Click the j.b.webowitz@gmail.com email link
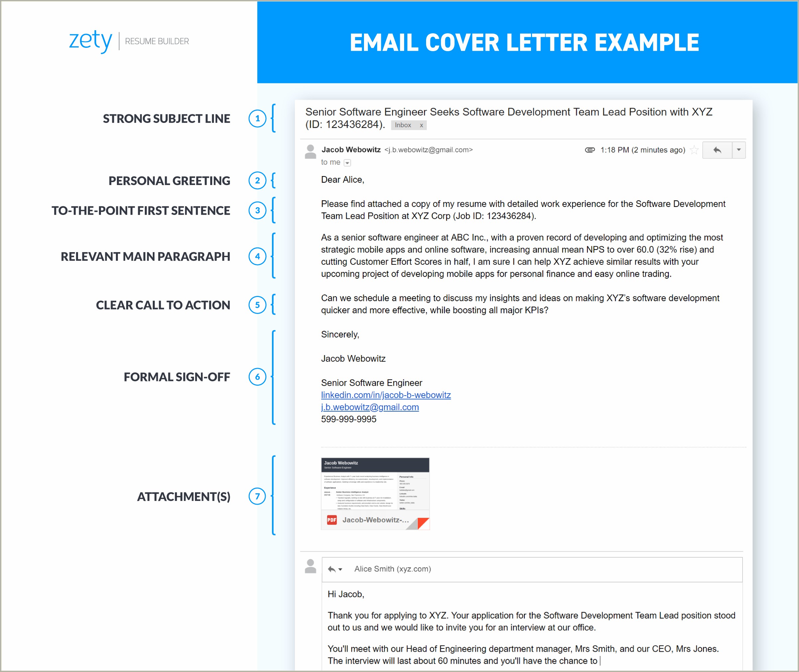The height and width of the screenshot is (672, 799). pos(368,406)
